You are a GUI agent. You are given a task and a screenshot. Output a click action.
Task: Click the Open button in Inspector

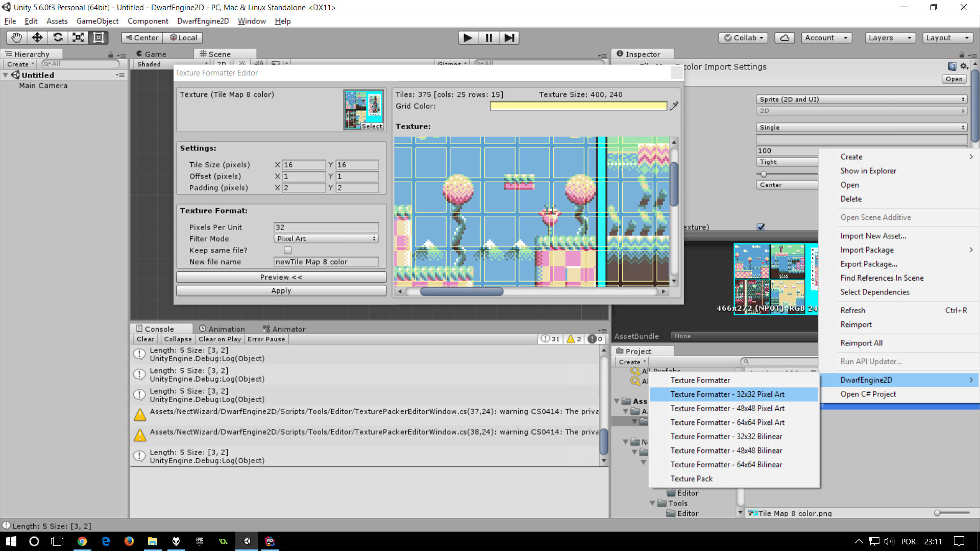(954, 79)
